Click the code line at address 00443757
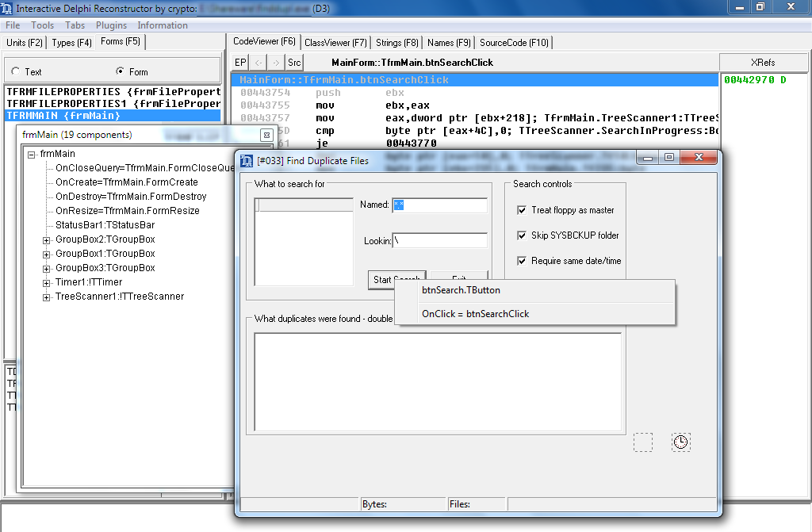The image size is (812, 532). click(x=475, y=118)
